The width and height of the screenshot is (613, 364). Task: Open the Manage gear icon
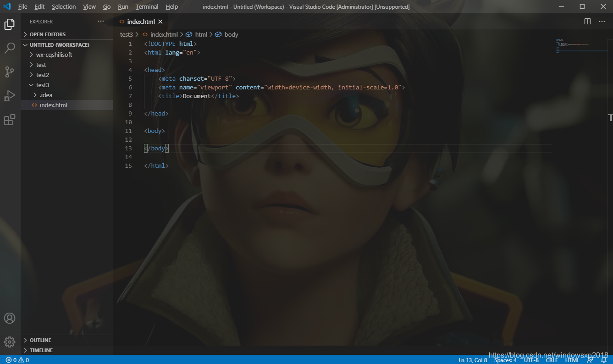[10, 342]
